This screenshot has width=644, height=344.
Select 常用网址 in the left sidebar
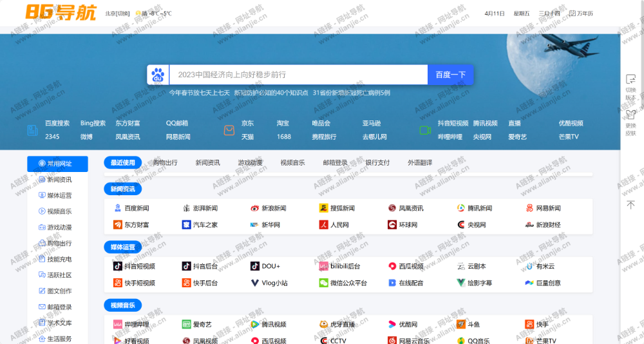click(x=57, y=164)
